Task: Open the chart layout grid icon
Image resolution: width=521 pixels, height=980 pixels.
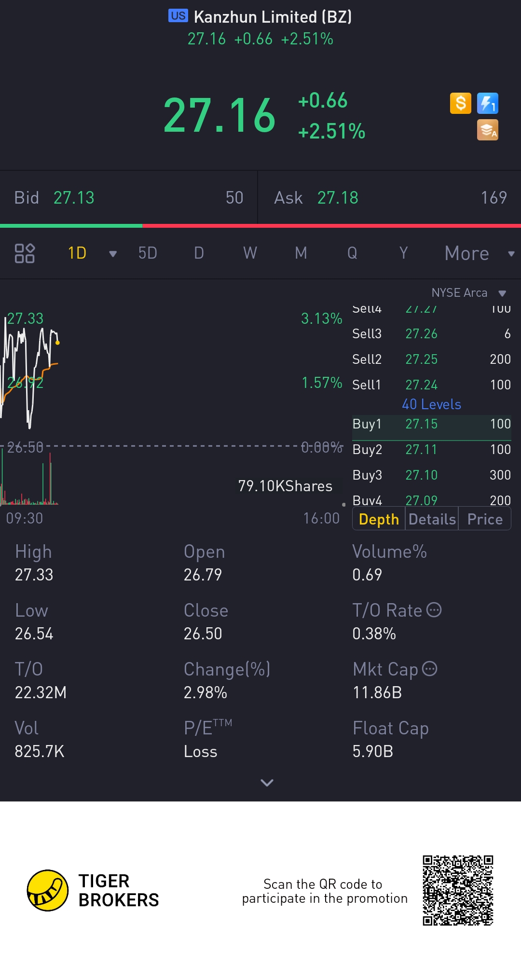Action: (25, 253)
